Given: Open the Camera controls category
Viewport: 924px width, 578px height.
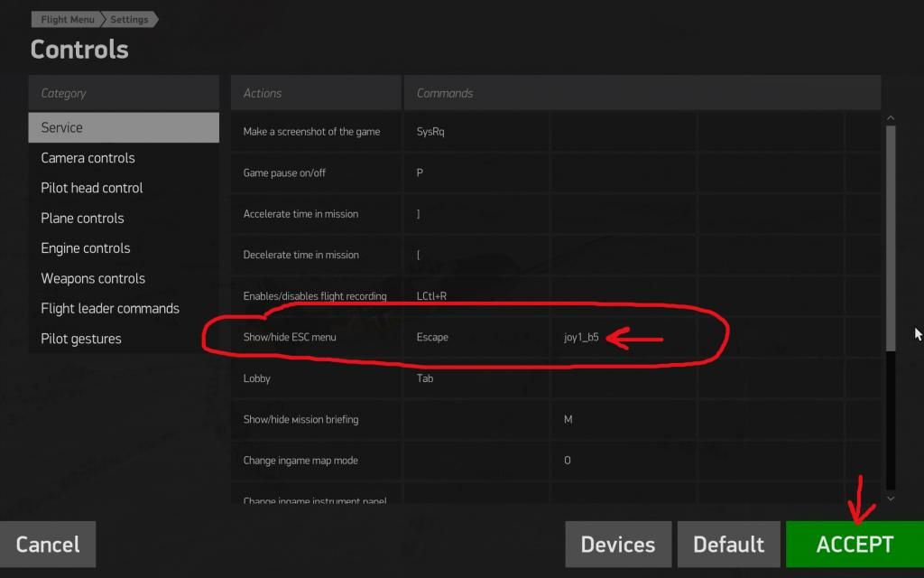Looking at the screenshot, I should tap(88, 158).
